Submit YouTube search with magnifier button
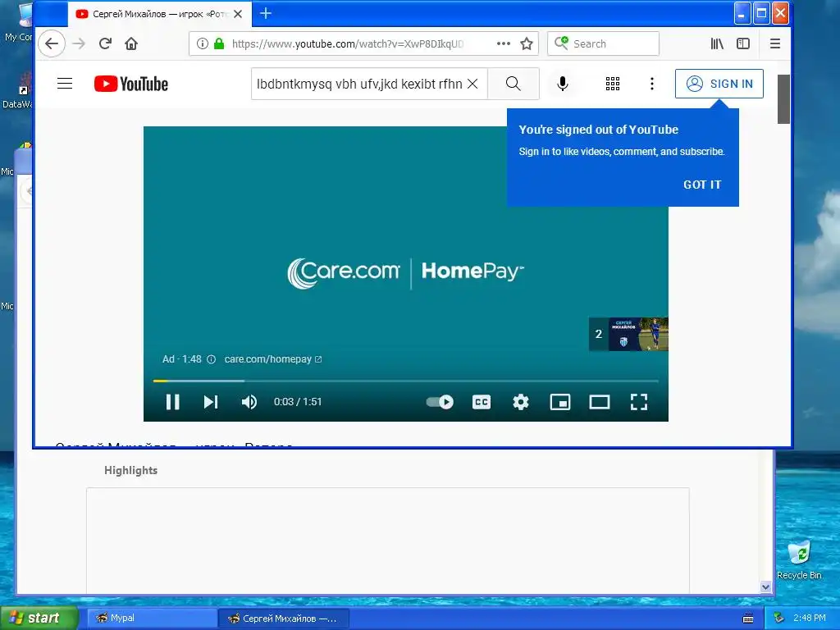 pyautogui.click(x=514, y=84)
